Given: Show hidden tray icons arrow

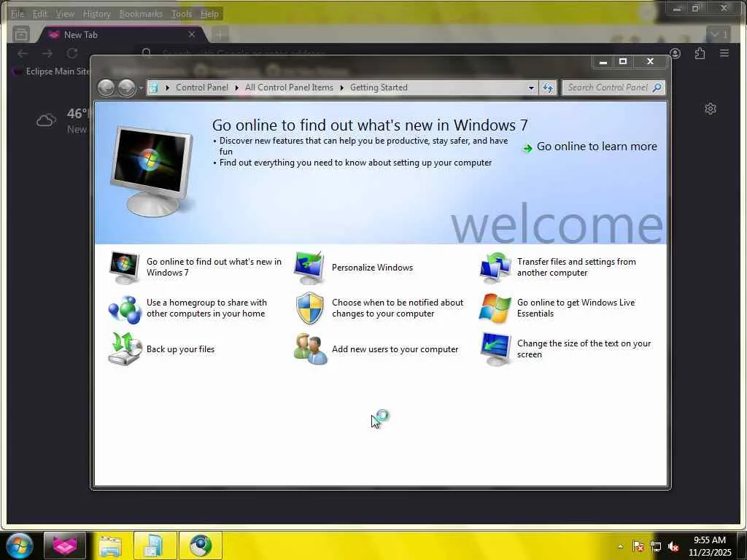Looking at the screenshot, I should point(620,546).
